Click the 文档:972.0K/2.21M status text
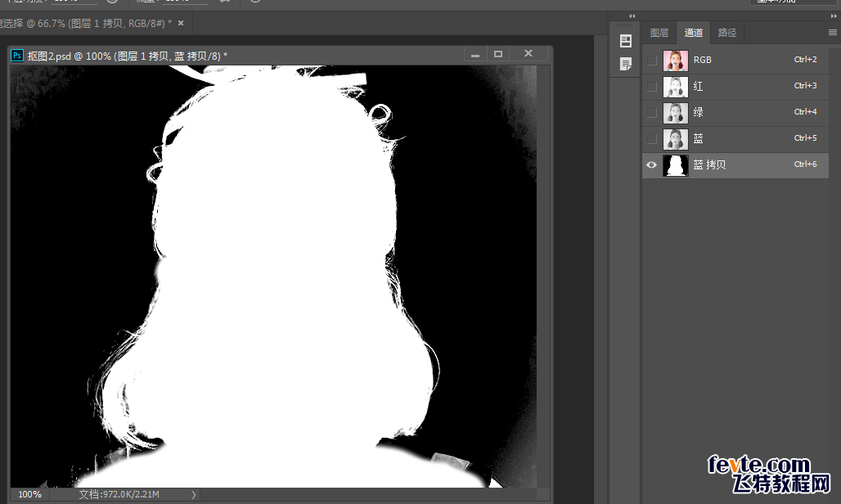Image resolution: width=841 pixels, height=504 pixels. click(119, 494)
